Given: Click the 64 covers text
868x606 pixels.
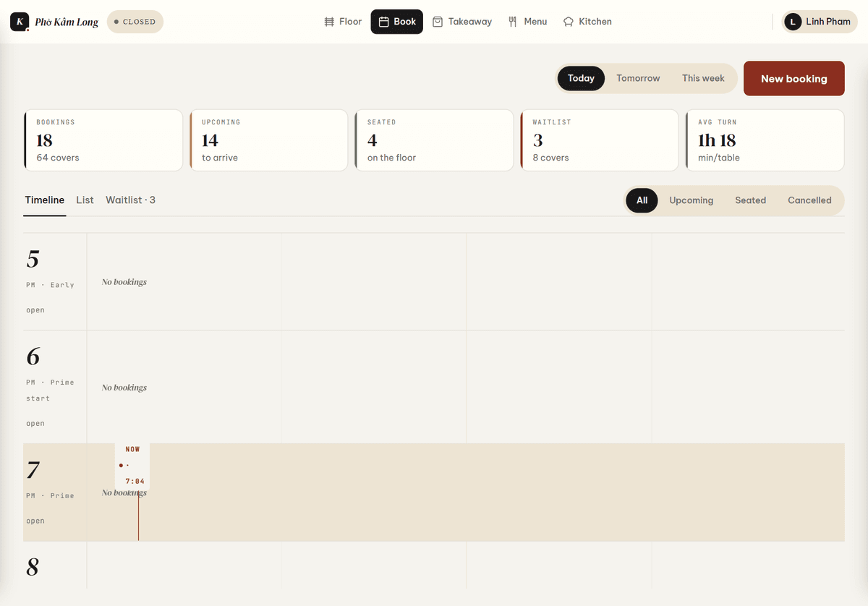Looking at the screenshot, I should point(58,158).
